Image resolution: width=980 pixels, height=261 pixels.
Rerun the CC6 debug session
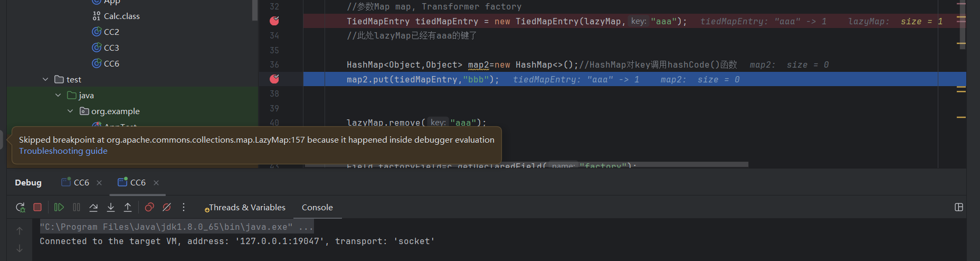(20, 207)
